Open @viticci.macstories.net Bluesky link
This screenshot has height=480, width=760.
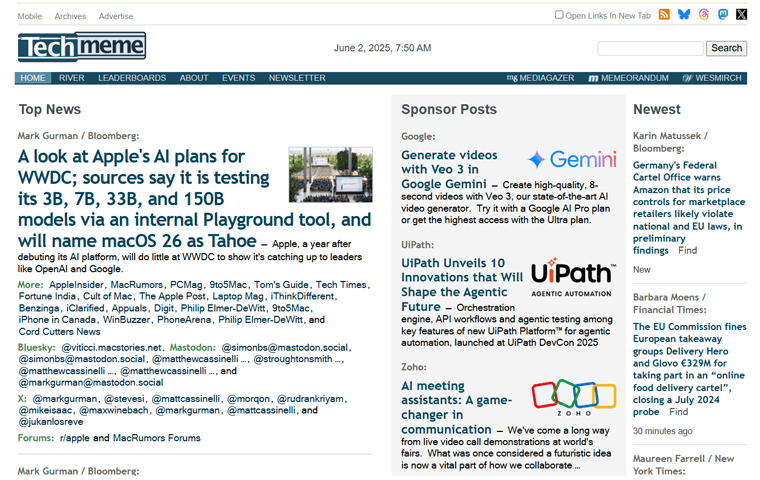(x=111, y=348)
